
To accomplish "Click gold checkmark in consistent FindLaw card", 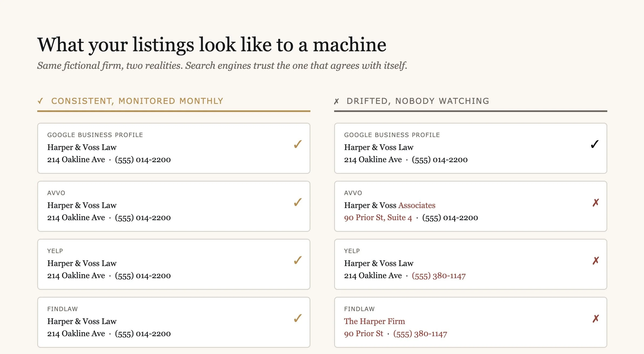I will [x=298, y=318].
